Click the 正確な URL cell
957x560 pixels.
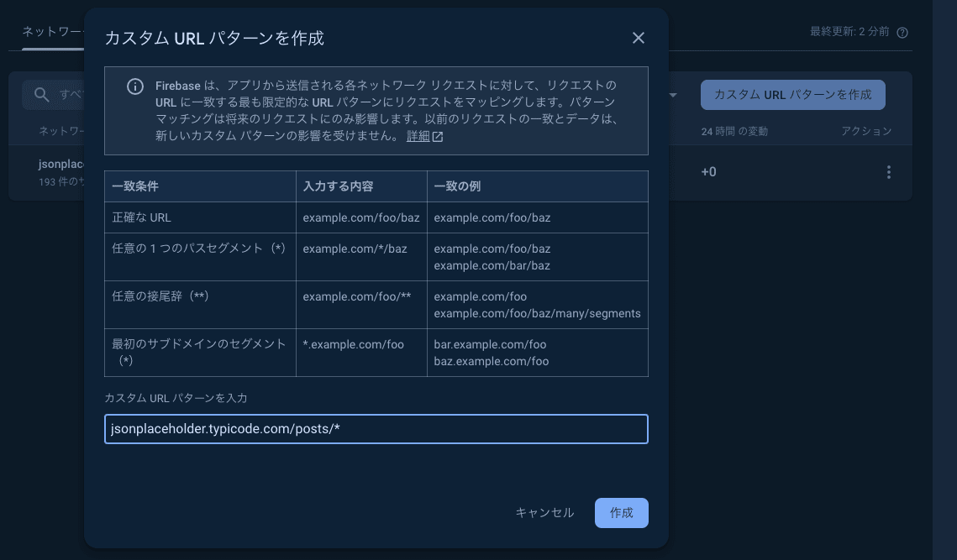click(x=200, y=217)
